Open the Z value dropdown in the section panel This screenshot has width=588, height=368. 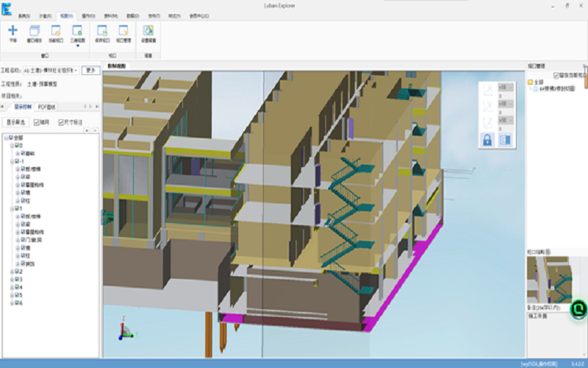point(506,120)
